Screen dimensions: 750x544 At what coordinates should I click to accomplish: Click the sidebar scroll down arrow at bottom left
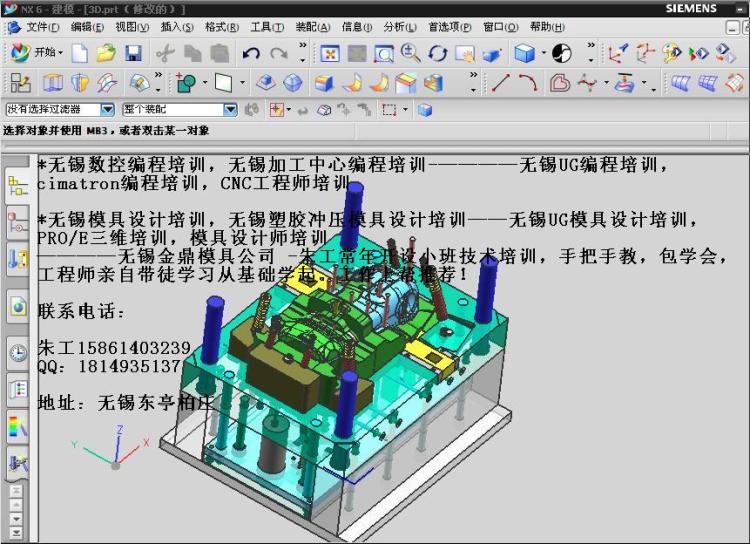pos(16,520)
